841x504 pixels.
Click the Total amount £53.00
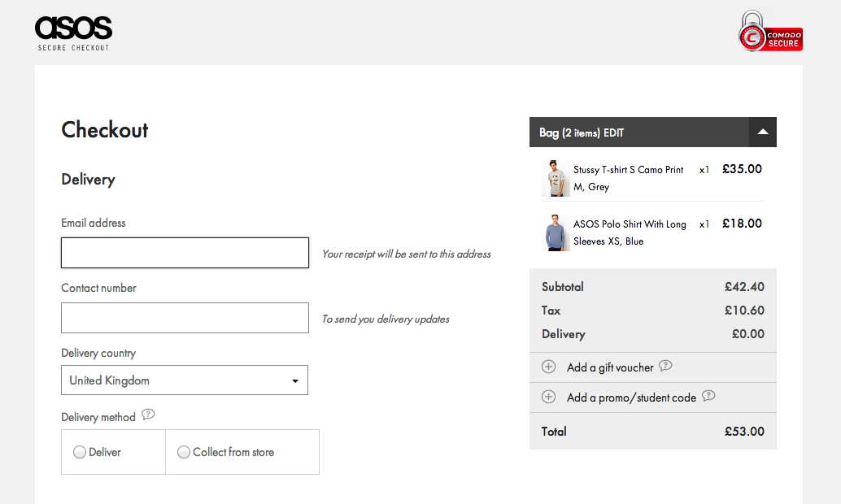tap(744, 432)
